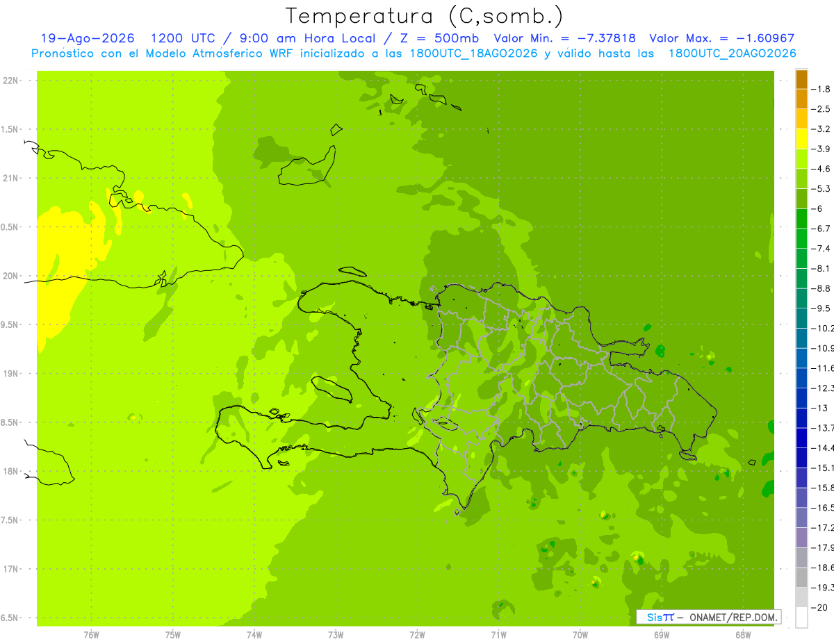The image size is (834, 644).
Task: Pick the dark blue swatch between -13.7 and -14.4
Action: pyautogui.click(x=801, y=438)
